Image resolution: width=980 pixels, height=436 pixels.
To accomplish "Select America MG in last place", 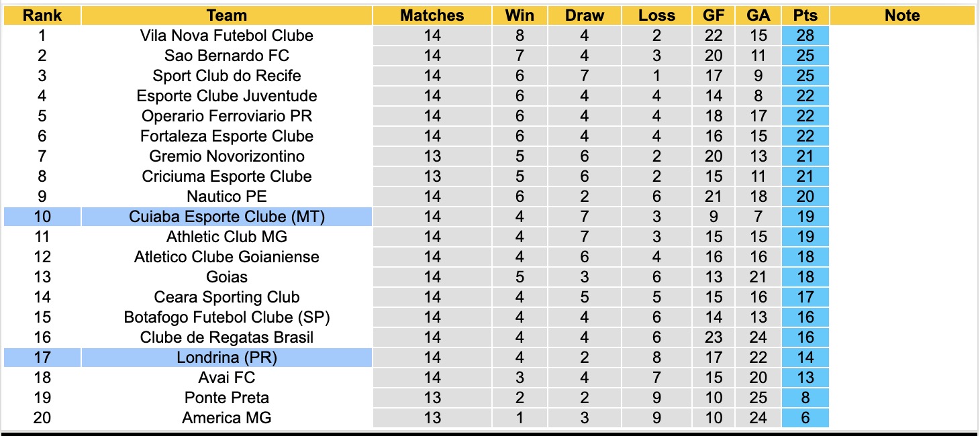I will point(227,418).
